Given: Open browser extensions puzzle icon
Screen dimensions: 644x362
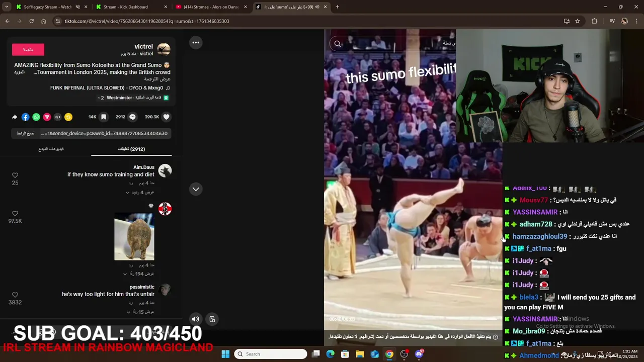Looking at the screenshot, I should click(595, 21).
